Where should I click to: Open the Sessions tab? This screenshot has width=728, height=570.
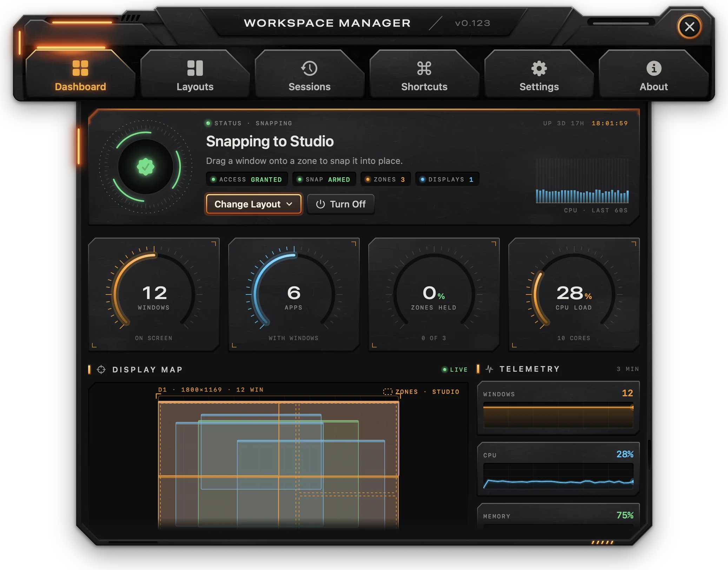pyautogui.click(x=310, y=74)
